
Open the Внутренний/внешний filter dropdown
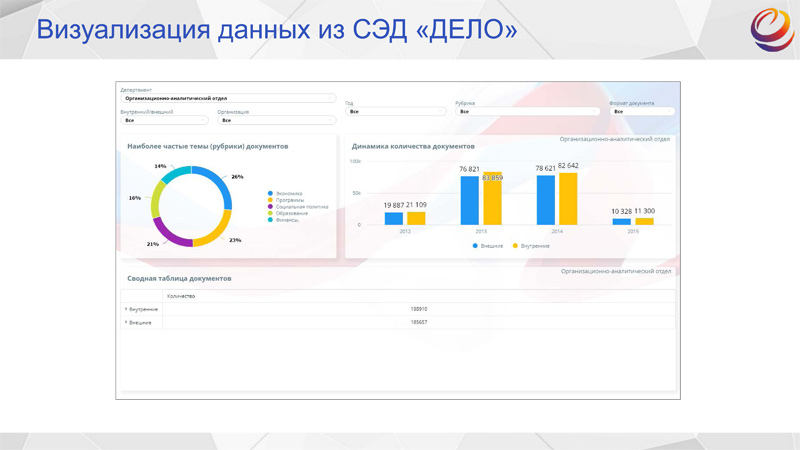pyautogui.click(x=164, y=120)
